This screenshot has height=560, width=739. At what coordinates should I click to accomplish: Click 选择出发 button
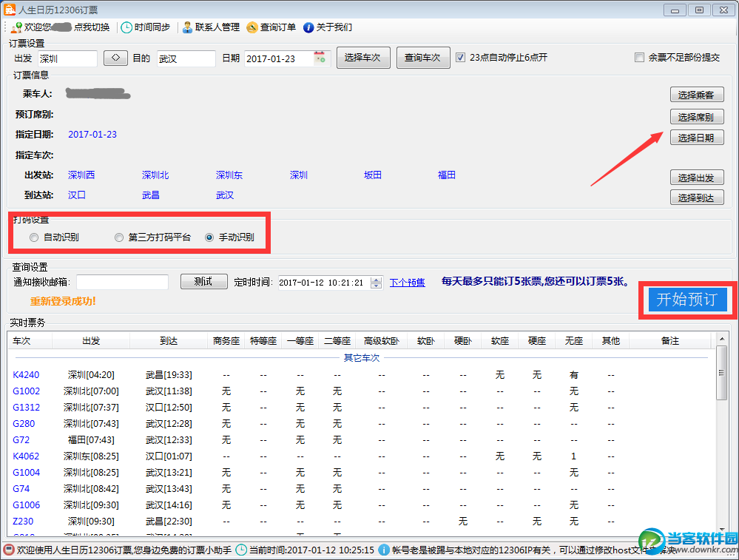pyautogui.click(x=697, y=178)
